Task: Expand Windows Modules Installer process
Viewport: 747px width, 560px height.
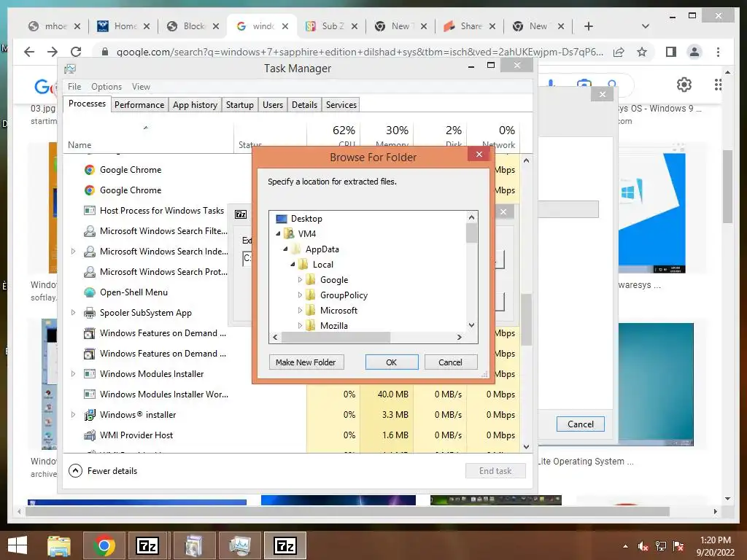Action: tap(74, 373)
